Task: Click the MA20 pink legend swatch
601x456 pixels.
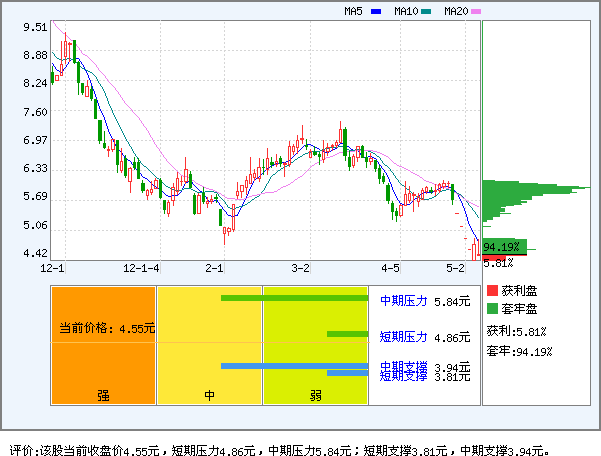Action: (476, 11)
